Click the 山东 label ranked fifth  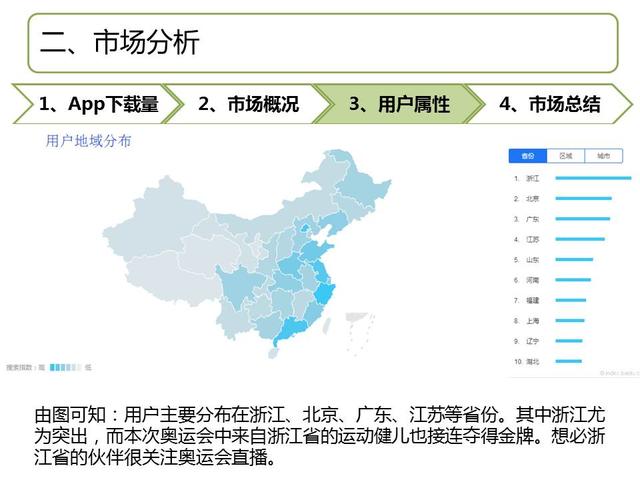pos(533,260)
